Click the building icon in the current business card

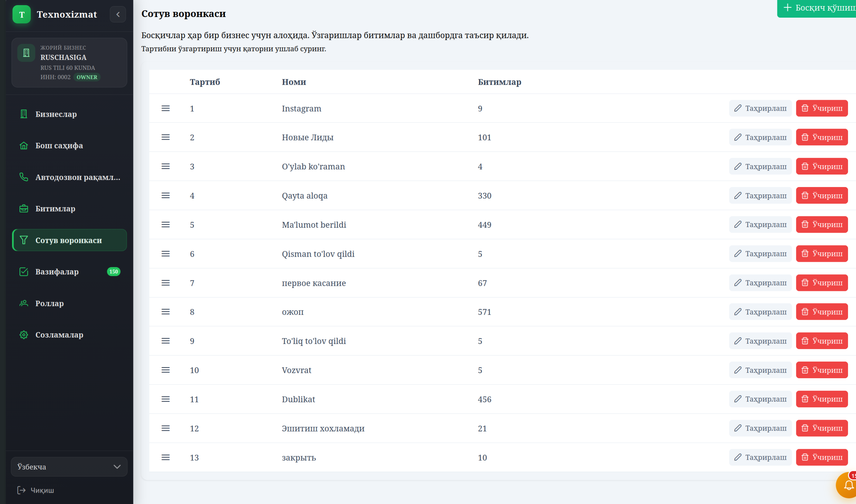pyautogui.click(x=26, y=53)
